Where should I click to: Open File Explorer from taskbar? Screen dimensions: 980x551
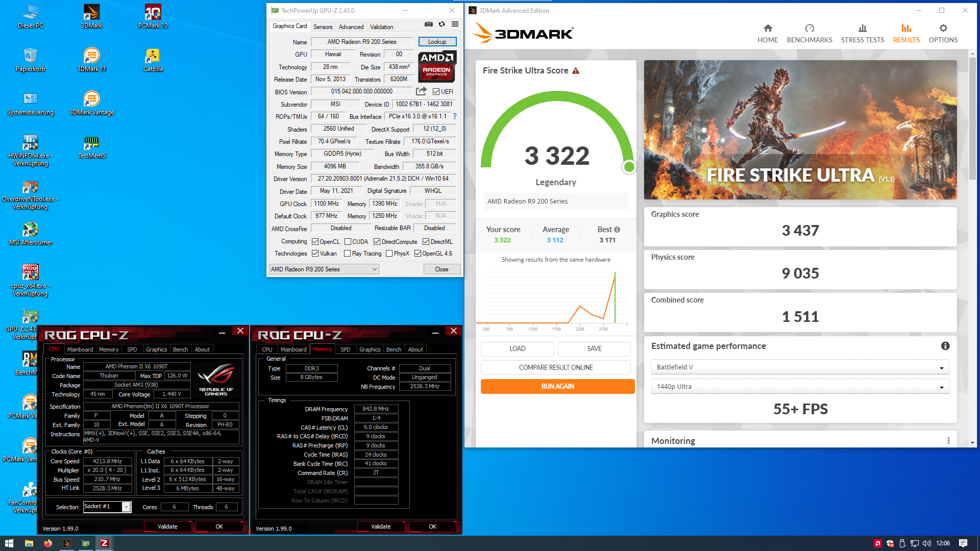coord(29,543)
